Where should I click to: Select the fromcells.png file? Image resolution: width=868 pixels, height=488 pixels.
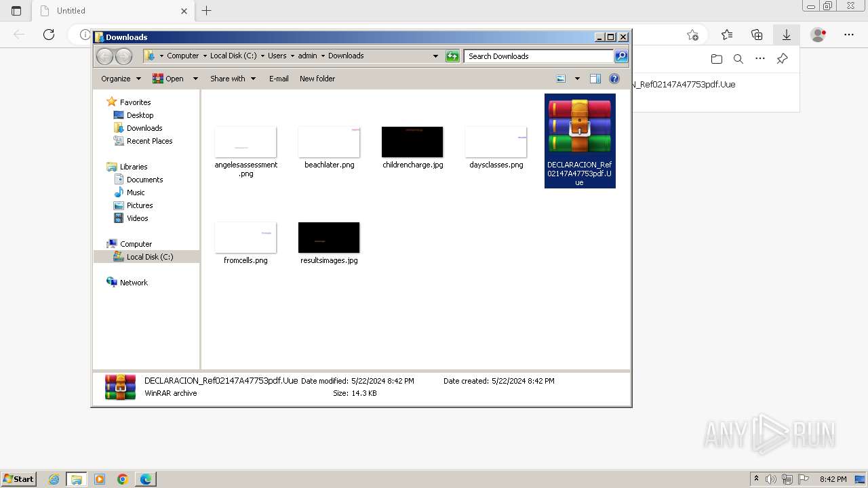(x=245, y=244)
